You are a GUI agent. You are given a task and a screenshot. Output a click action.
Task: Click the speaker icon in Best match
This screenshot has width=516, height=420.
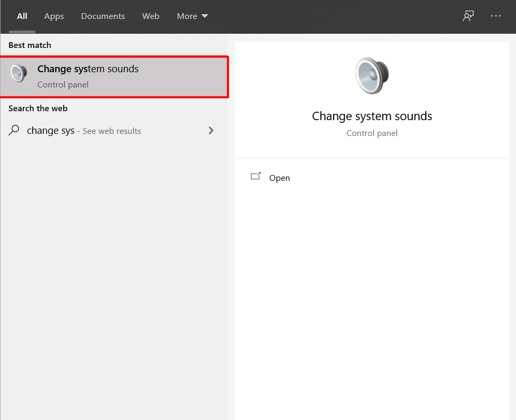pos(19,74)
